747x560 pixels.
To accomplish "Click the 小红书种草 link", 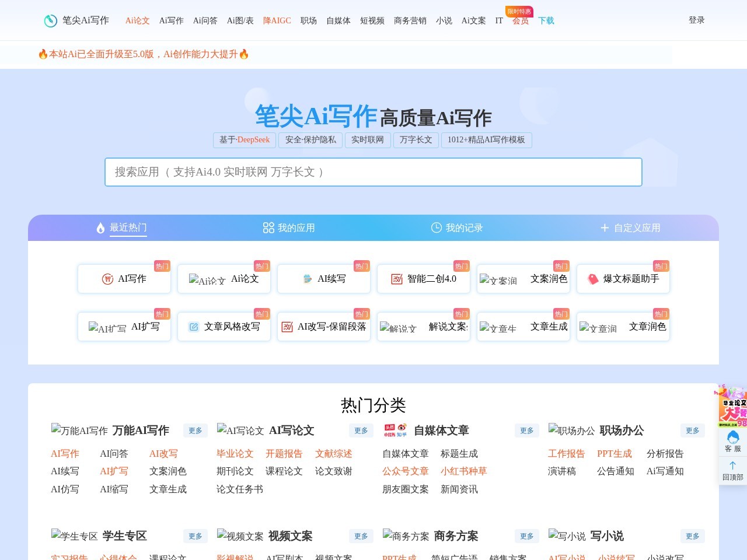I will coord(464,471).
